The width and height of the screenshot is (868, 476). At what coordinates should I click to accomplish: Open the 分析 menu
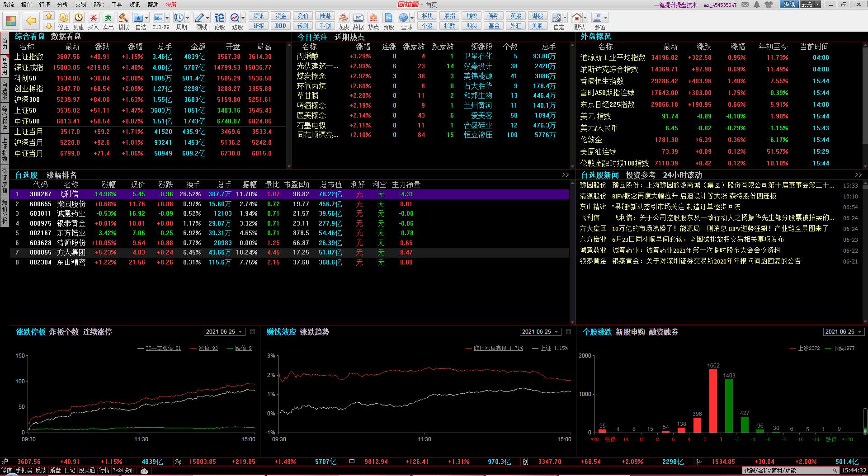(x=62, y=5)
